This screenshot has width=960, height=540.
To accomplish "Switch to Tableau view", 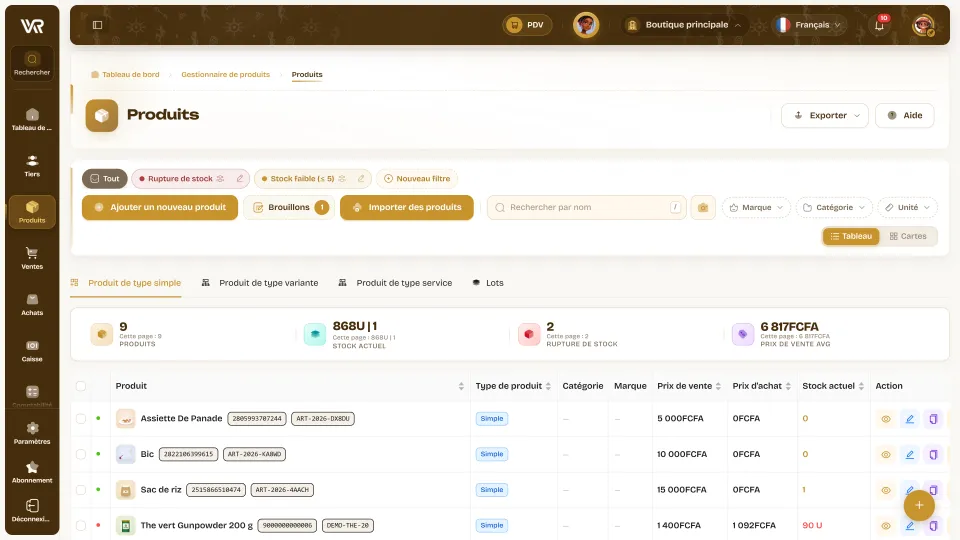I will click(x=851, y=236).
